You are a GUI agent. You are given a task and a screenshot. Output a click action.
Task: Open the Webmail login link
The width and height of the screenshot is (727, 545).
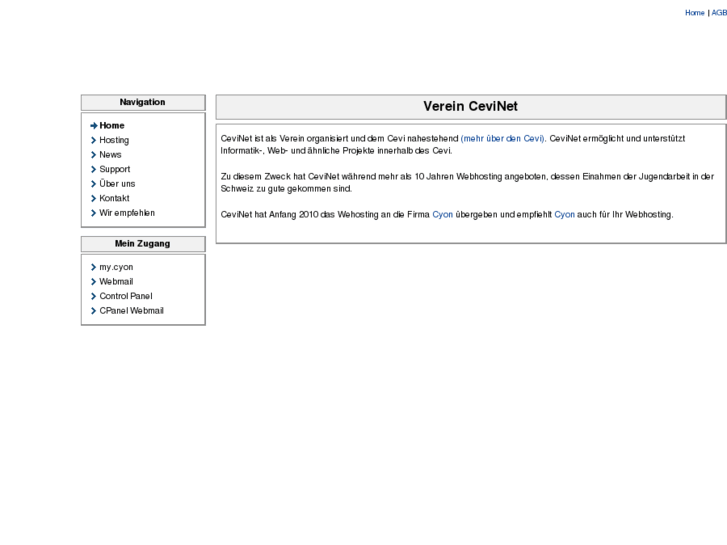pos(116,282)
